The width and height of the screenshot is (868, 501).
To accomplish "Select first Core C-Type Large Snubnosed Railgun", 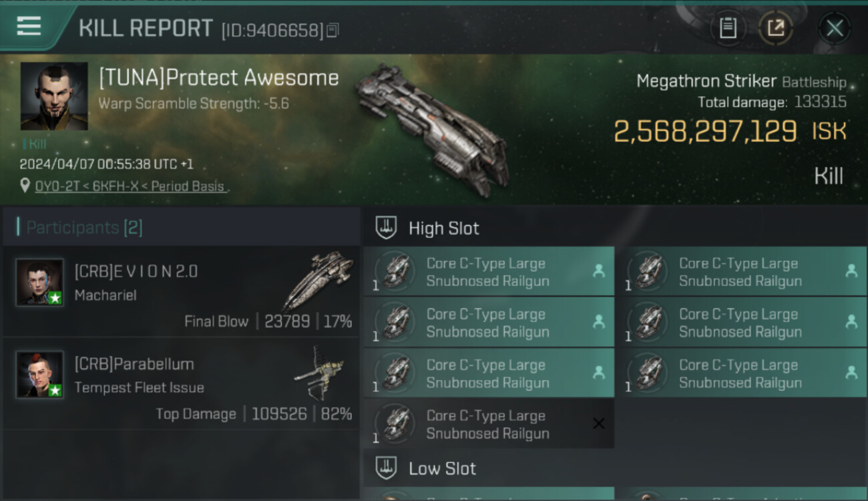I will click(x=489, y=272).
